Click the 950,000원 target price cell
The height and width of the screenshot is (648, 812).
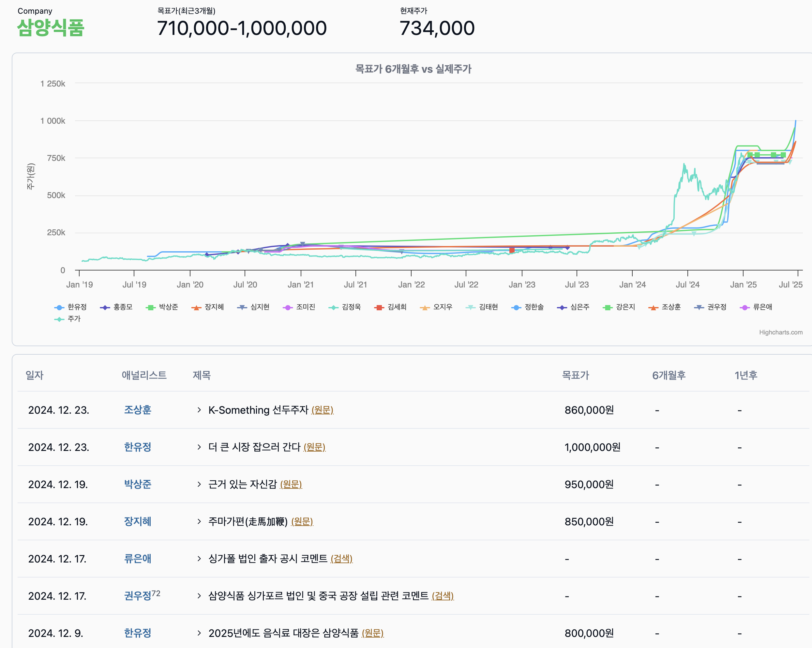tap(589, 484)
